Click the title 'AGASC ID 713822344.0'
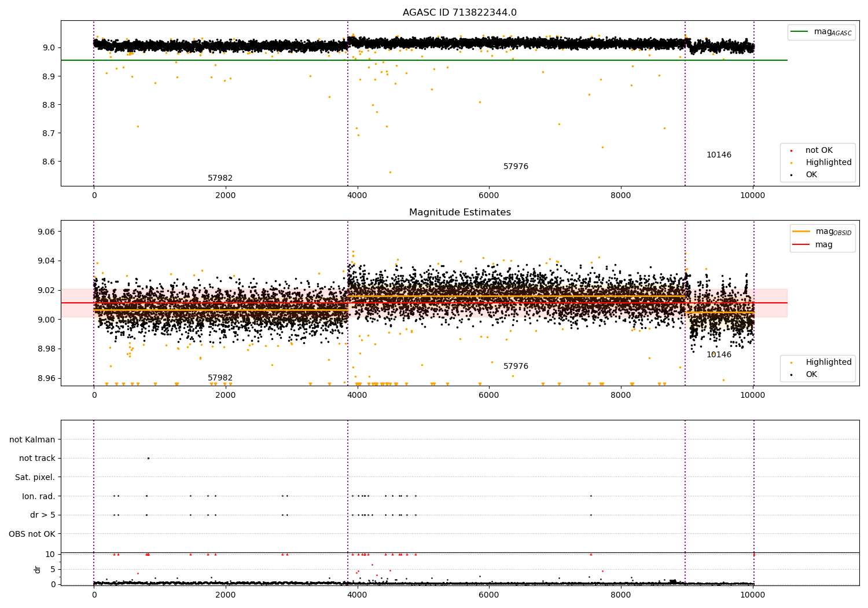Image resolution: width=868 pixels, height=608 pixels. [x=459, y=13]
